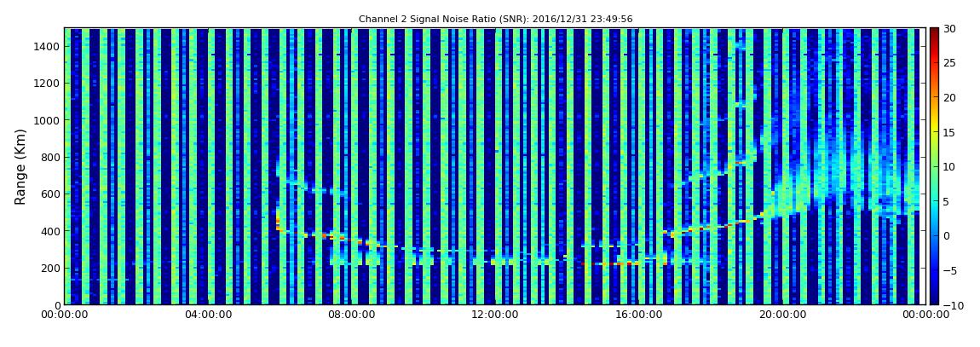Click the colorbar value 30
This screenshot has height=347, width=980.
tap(949, 29)
